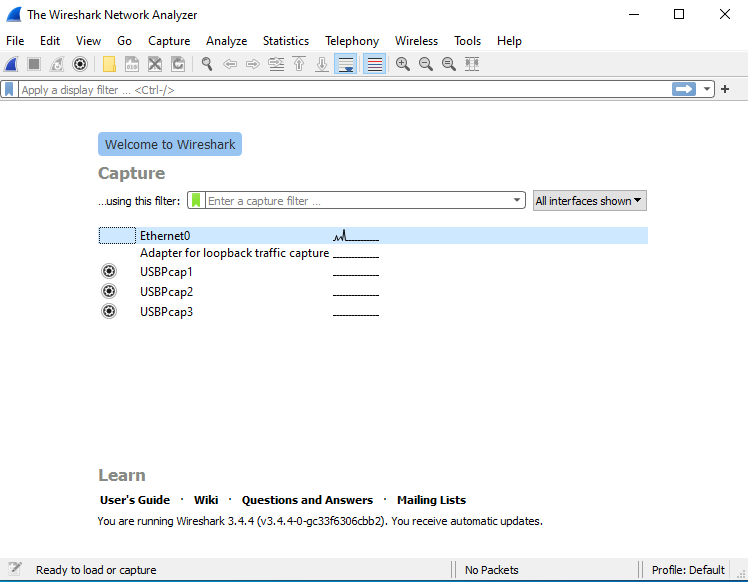748x582 pixels.
Task: Open the Go menu
Action: pyautogui.click(x=125, y=41)
